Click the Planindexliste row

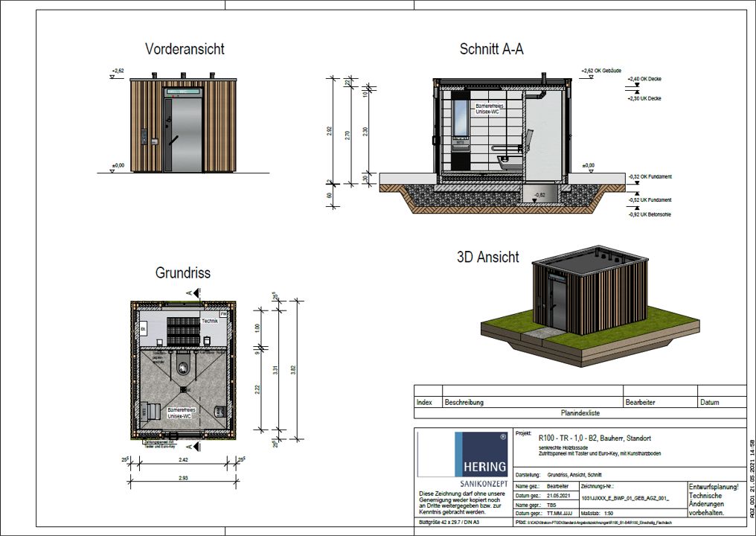[580, 412]
